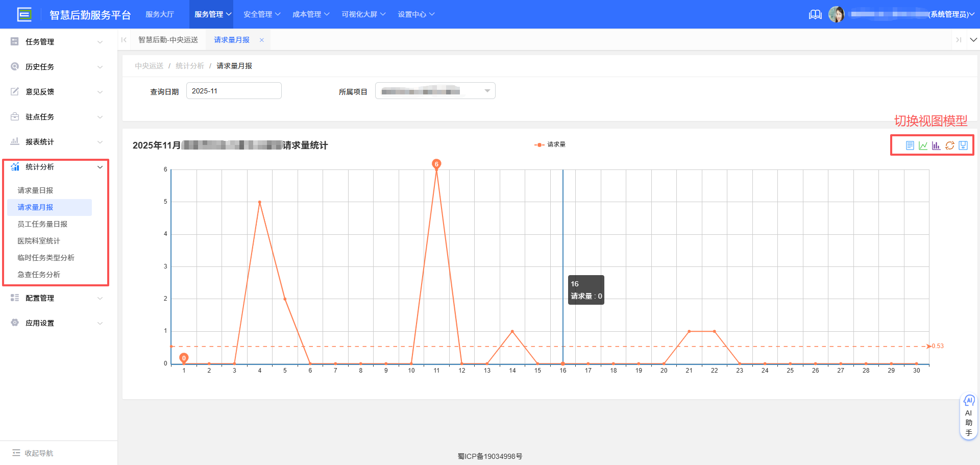This screenshot has width=980, height=465.
Task: Switch chart to data table view
Action: 910,145
